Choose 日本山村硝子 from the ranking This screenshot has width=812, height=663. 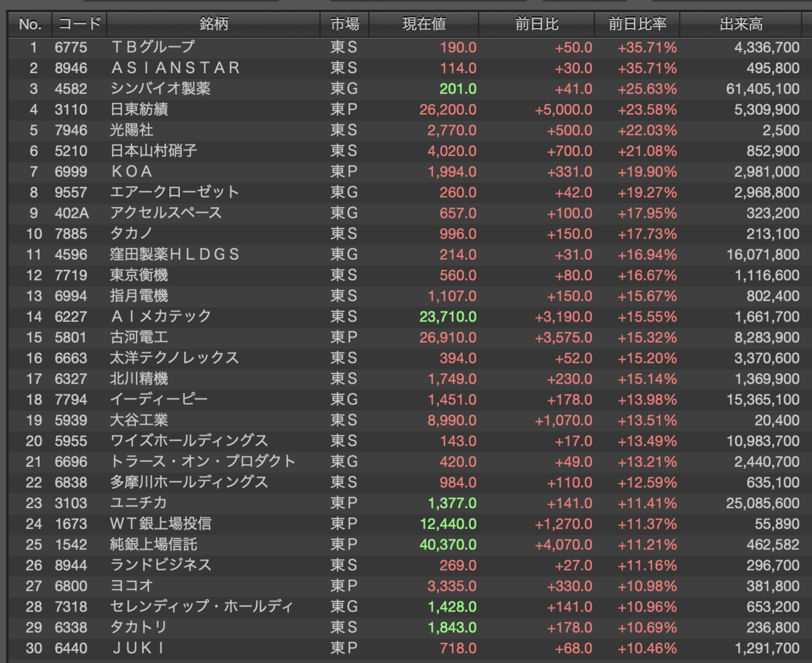click(154, 151)
